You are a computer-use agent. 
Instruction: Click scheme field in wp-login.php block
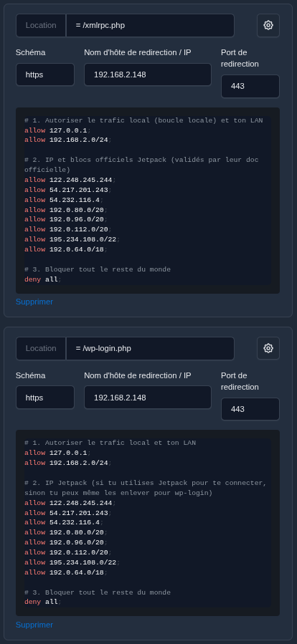(45, 398)
